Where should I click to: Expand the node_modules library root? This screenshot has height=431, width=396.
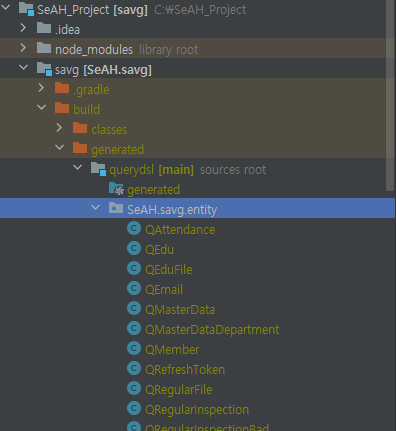click(23, 48)
